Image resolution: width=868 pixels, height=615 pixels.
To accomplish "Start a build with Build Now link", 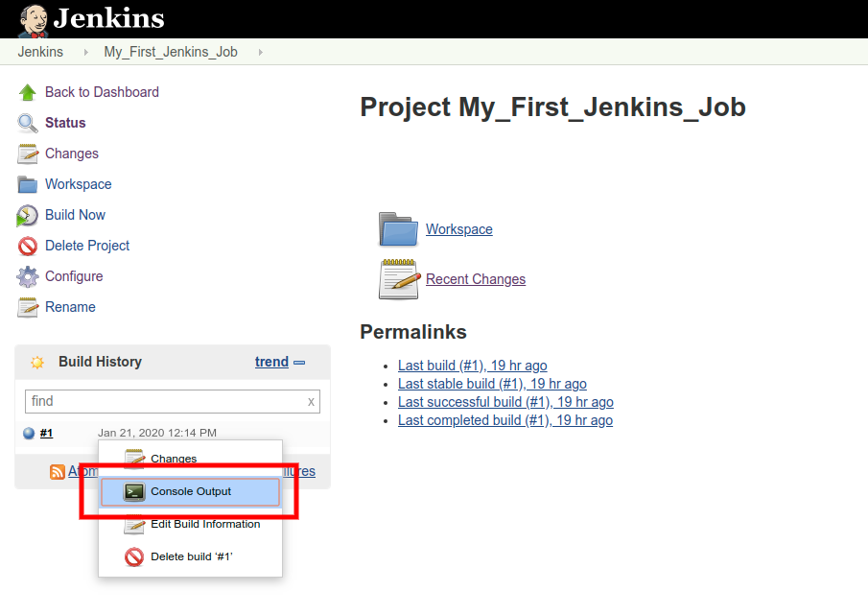I will [75, 215].
